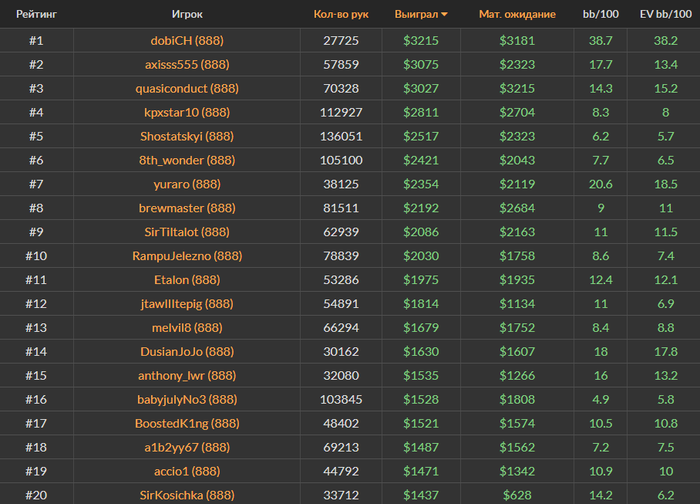Select rank cell #10
700x504 pixels.
[37, 256]
